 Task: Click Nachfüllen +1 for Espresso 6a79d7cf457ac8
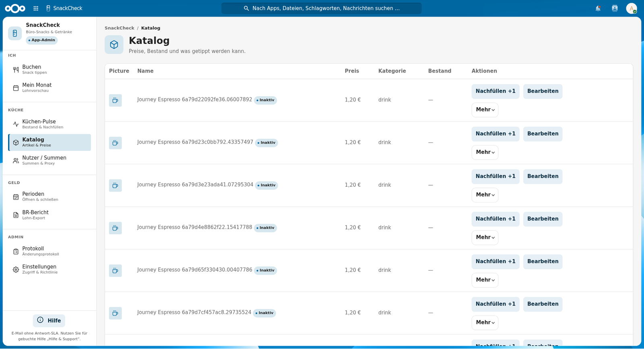(x=495, y=304)
